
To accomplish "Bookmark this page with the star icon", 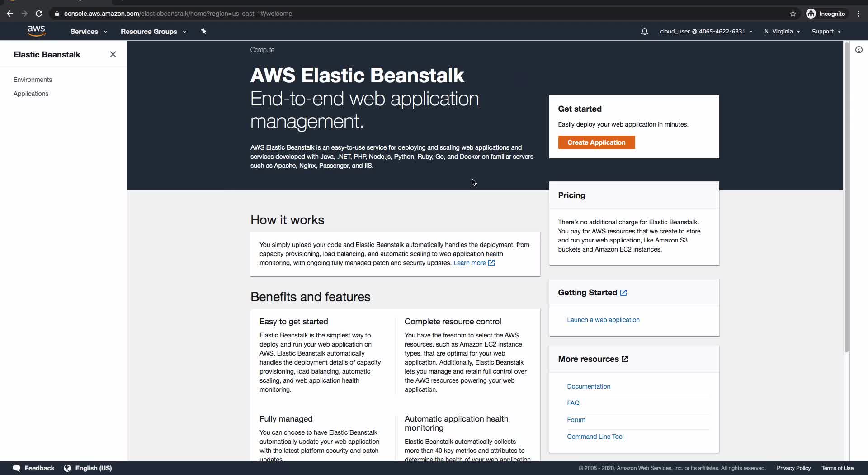I will (x=793, y=14).
